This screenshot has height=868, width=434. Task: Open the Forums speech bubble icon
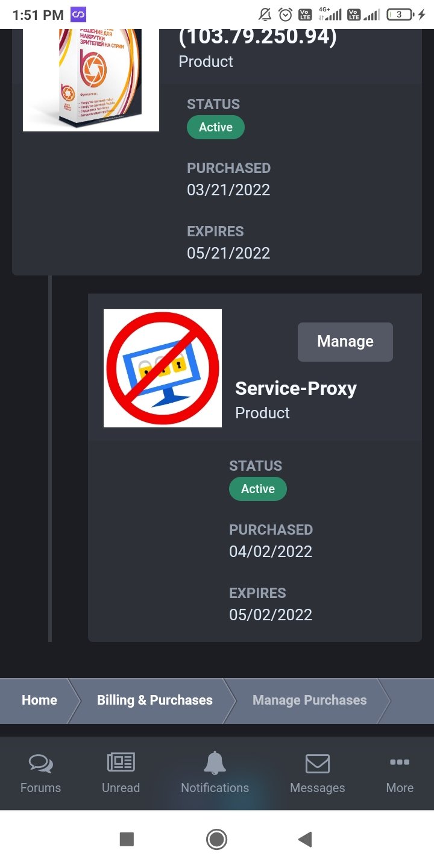point(40,764)
